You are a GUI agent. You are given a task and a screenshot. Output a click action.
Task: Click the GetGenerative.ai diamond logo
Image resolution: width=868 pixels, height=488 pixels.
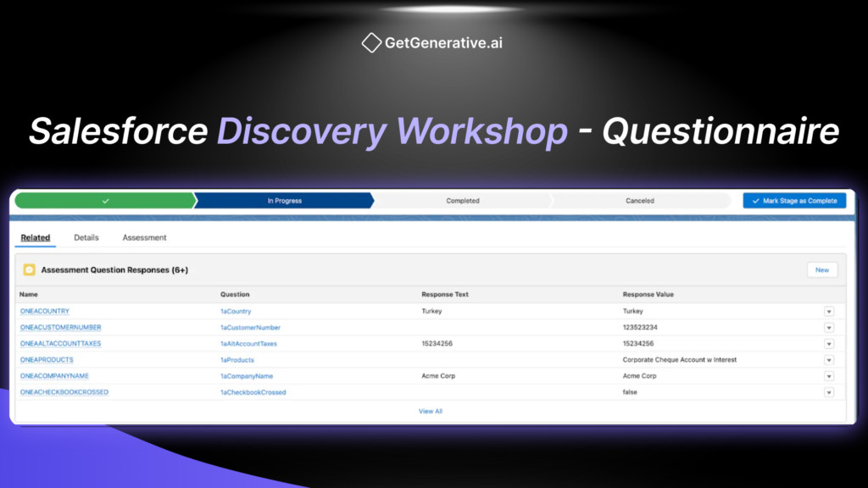[x=371, y=42]
